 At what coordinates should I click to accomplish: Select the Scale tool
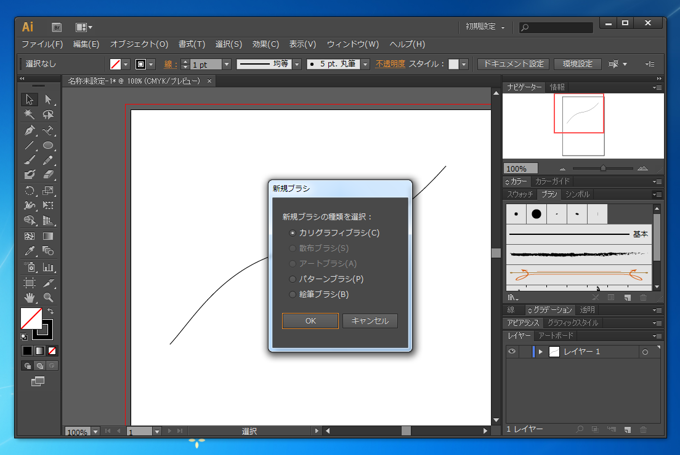coord(48,191)
